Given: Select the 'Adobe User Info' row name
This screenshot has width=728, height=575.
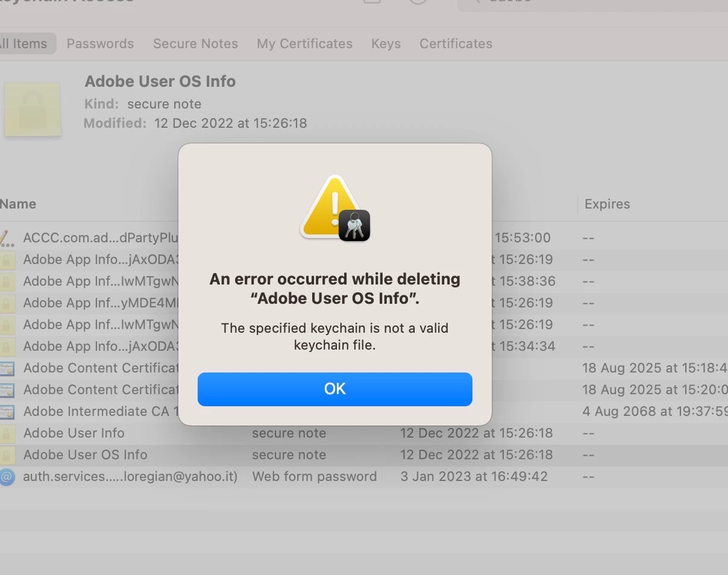Looking at the screenshot, I should [74, 433].
